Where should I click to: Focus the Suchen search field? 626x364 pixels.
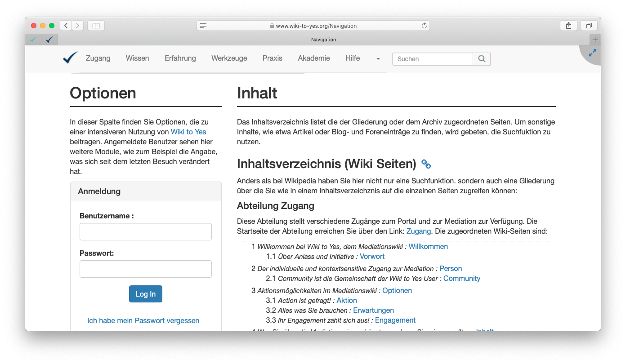[432, 59]
